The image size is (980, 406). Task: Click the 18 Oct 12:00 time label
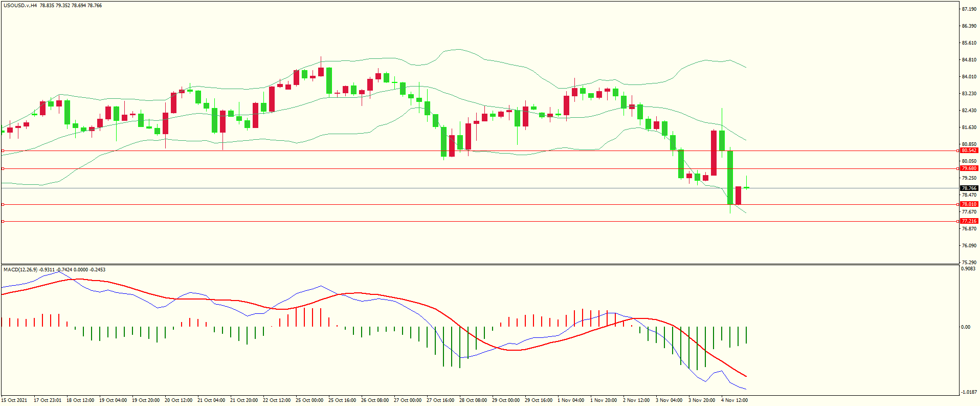80,400
